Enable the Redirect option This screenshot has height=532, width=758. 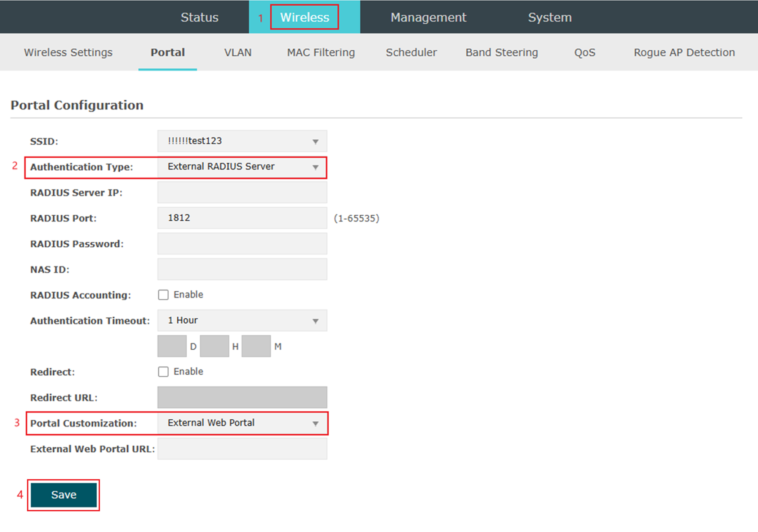(x=163, y=371)
